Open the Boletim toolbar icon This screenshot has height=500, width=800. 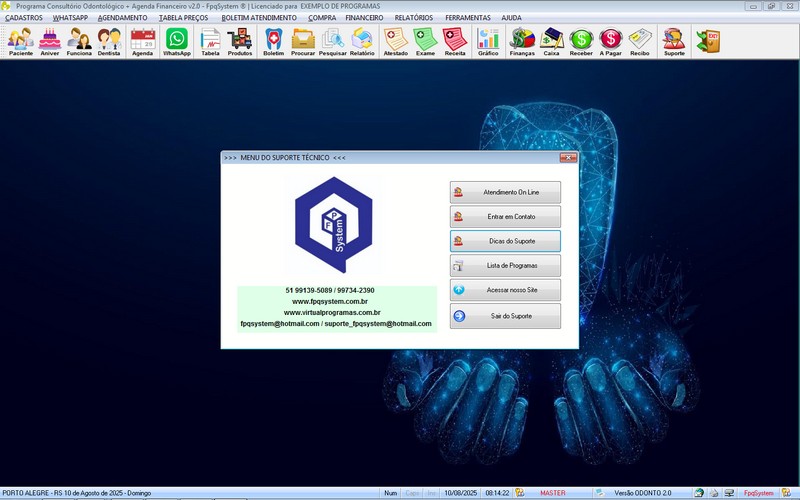tap(273, 41)
